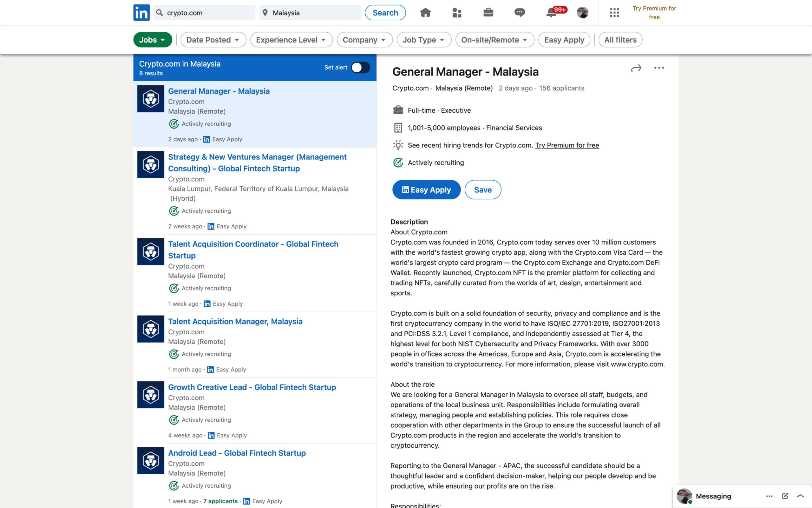
Task: Open General Manager - Malaysia job title link
Action: tap(219, 91)
